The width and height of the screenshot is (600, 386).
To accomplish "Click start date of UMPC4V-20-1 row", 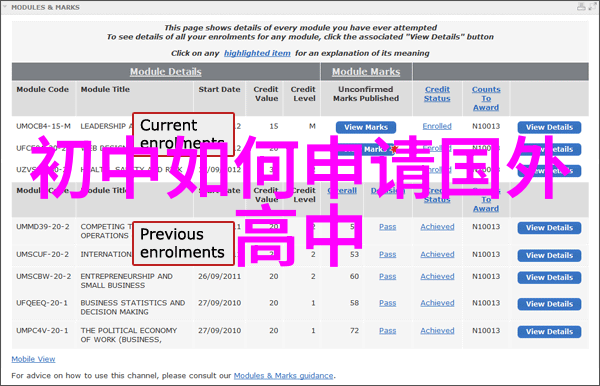I will [219, 331].
